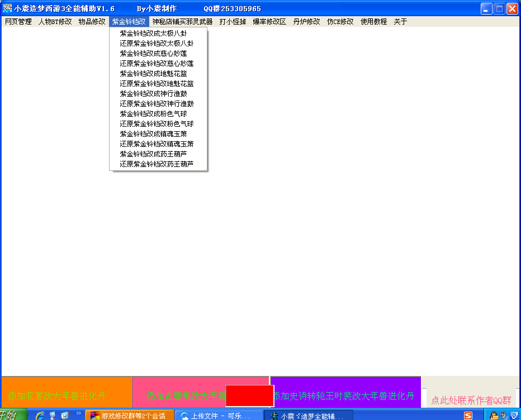Image resolution: width=521 pixels, height=420 pixels.
Task: Switch to 上传文件 taskbar window
Action: (218, 416)
